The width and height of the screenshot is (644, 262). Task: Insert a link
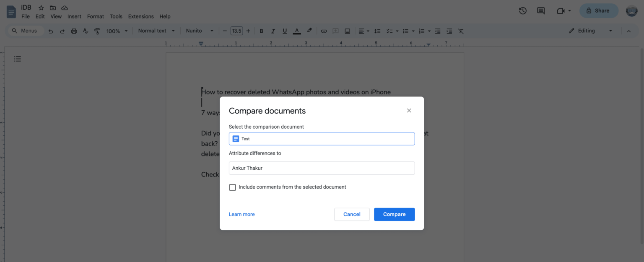[324, 31]
